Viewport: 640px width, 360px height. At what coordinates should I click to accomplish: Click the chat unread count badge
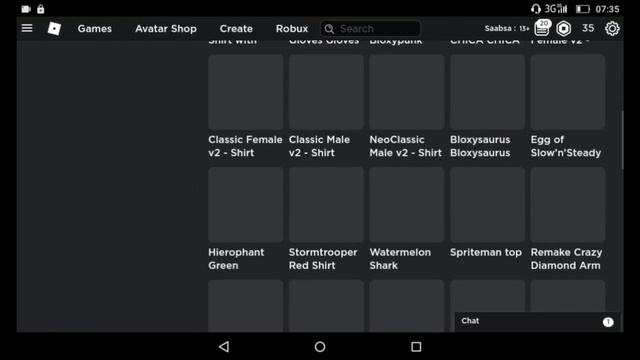(608, 322)
